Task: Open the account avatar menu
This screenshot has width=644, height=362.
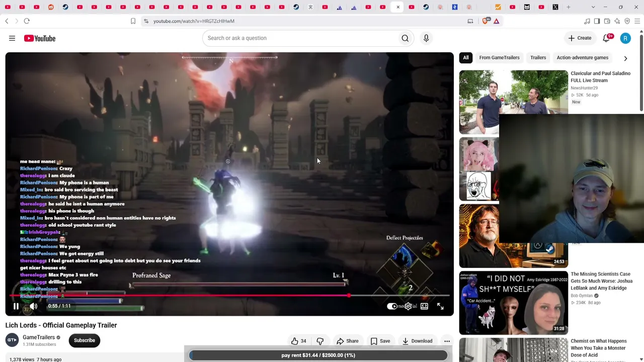Action: point(625,38)
